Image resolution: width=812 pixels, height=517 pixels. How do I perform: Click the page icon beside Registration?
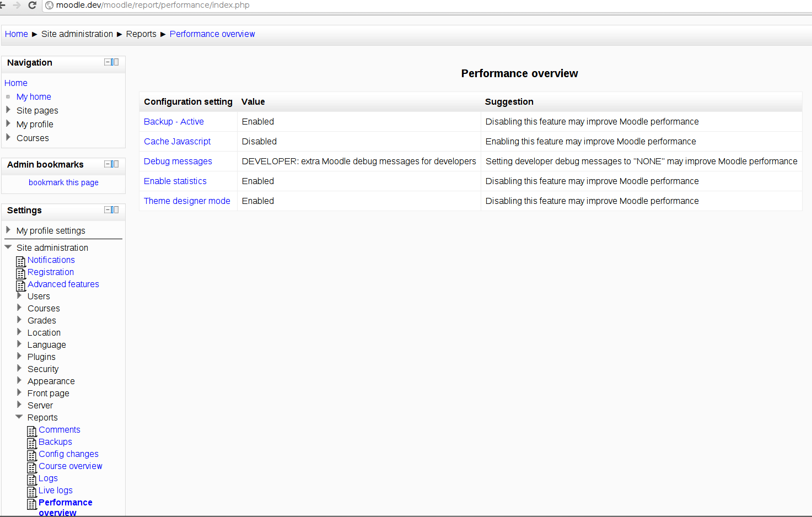(21, 273)
